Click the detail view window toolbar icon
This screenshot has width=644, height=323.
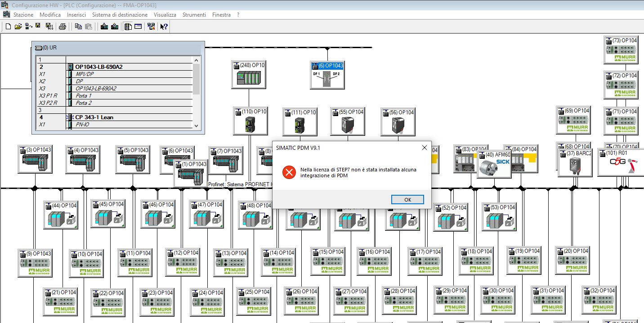(x=138, y=27)
